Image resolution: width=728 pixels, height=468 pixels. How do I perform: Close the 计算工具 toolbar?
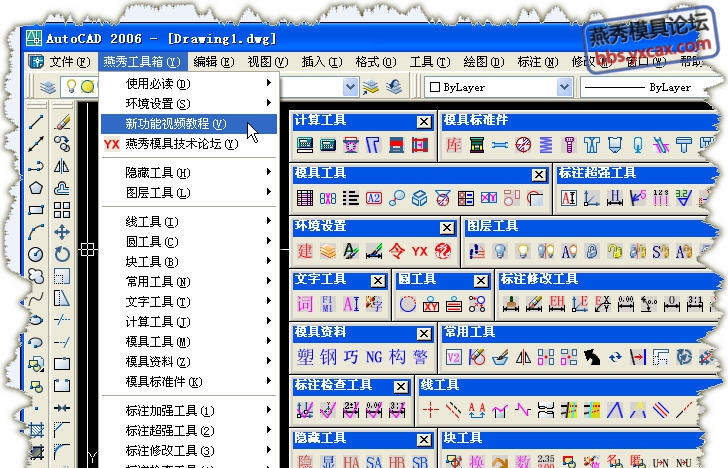[x=423, y=122]
